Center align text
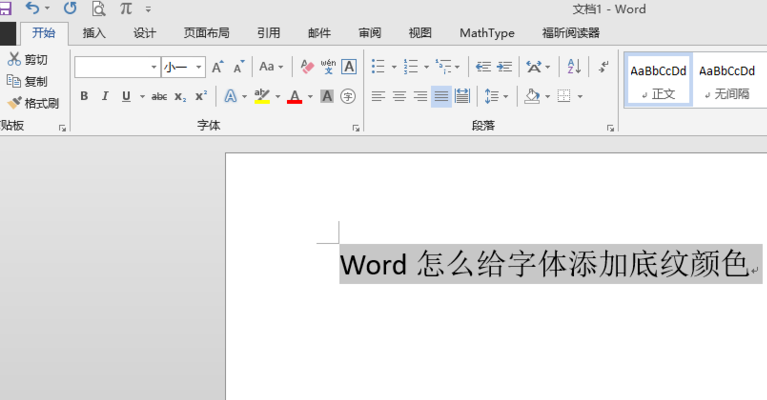The height and width of the screenshot is (400, 767). pos(399,96)
